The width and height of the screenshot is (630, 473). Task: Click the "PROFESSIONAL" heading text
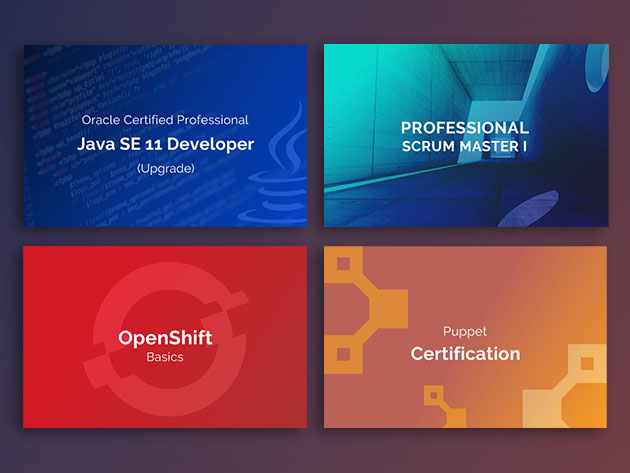click(x=465, y=128)
